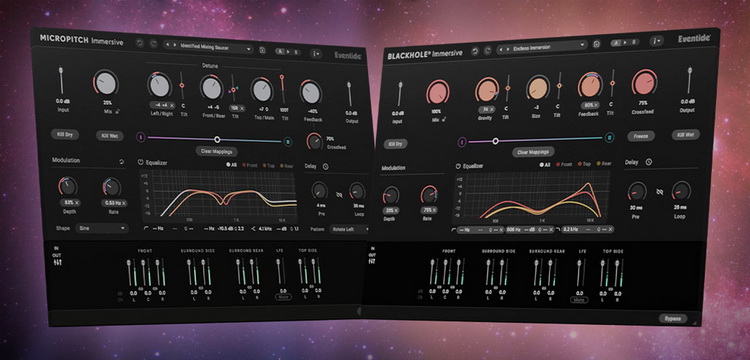Click the ribbon II endpoint in Blackhole

tap(610, 138)
